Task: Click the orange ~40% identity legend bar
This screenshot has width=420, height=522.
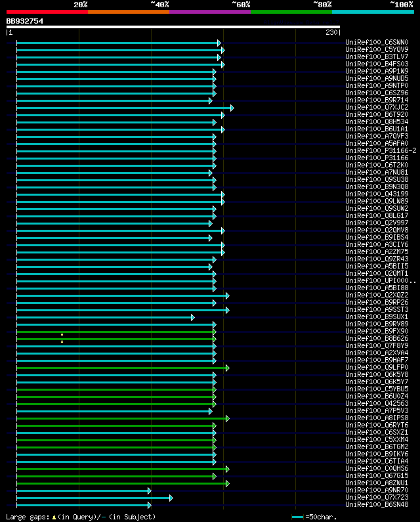Action: pyautogui.click(x=129, y=12)
